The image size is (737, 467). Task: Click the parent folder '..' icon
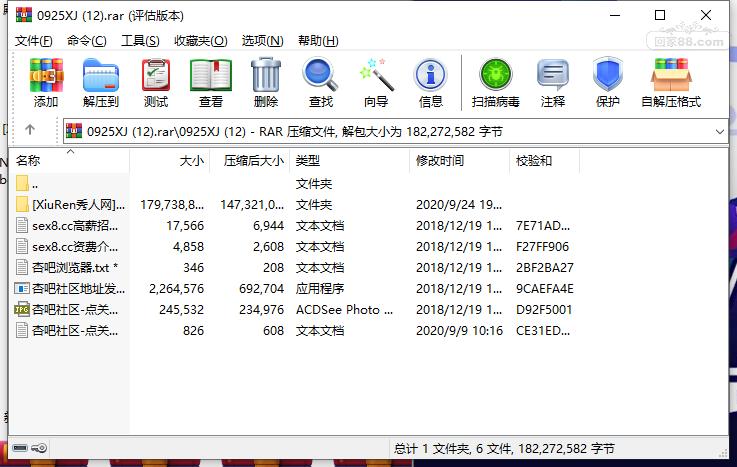pos(22,183)
